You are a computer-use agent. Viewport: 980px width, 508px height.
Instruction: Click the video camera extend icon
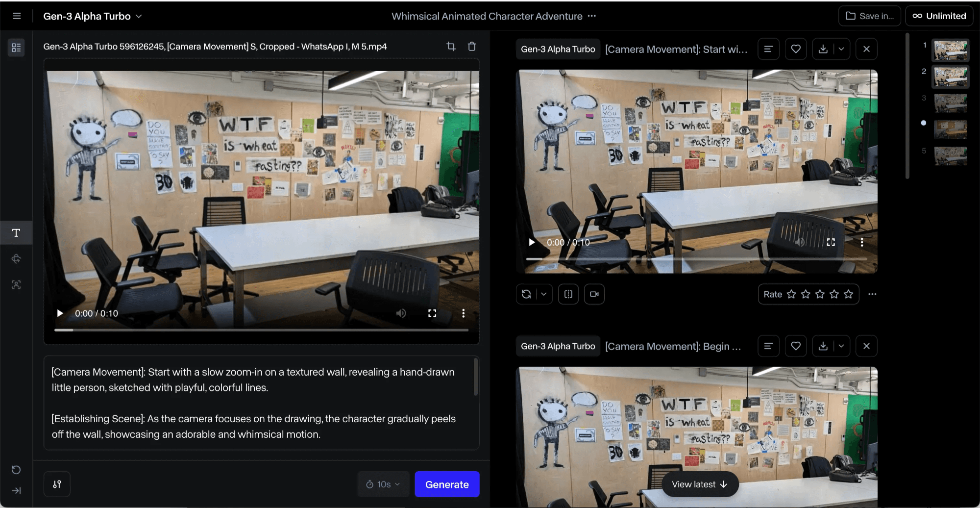pos(594,294)
